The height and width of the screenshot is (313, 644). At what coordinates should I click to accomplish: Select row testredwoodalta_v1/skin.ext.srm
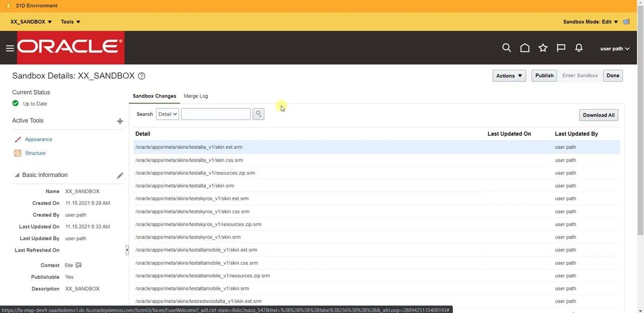[x=377, y=301]
